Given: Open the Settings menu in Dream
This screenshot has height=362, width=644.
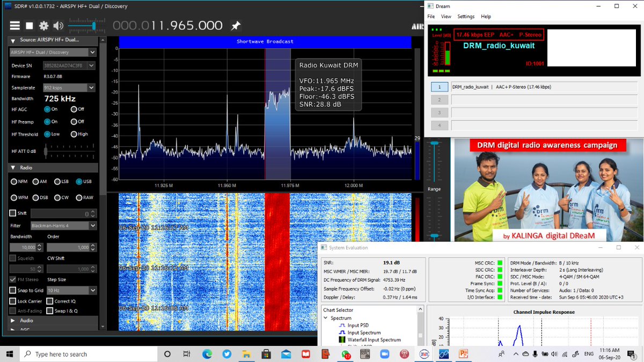Looking at the screenshot, I should pyautogui.click(x=466, y=17).
